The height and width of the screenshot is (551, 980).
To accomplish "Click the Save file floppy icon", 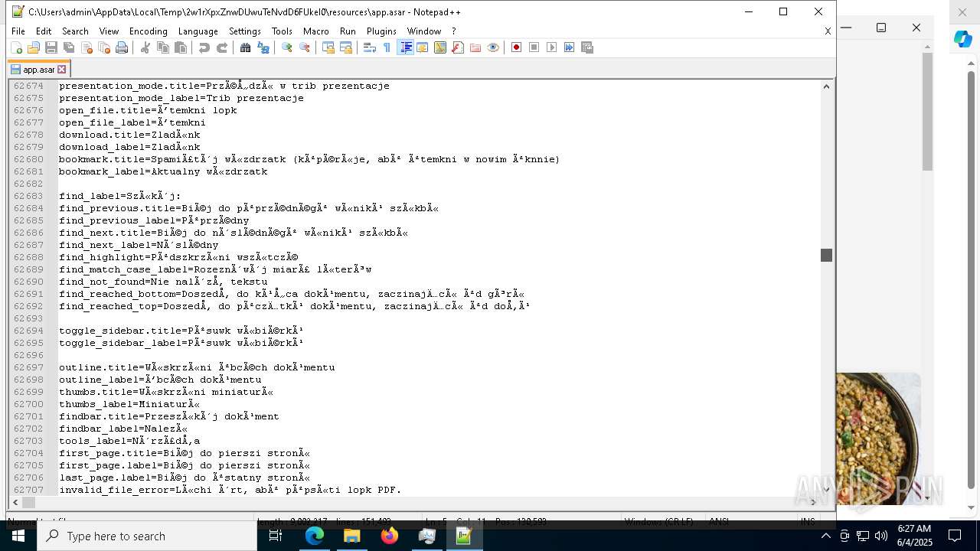I will [x=51, y=47].
